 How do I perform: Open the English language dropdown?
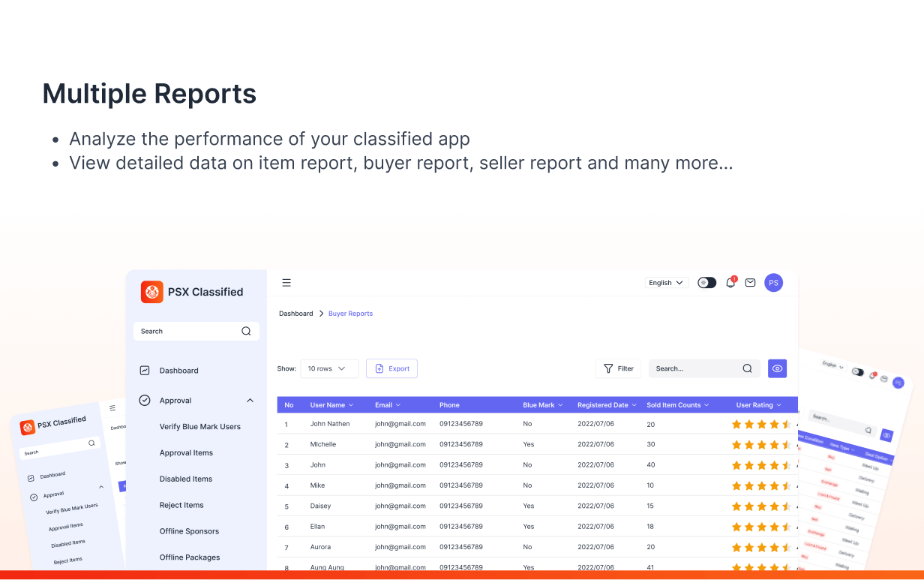tap(666, 282)
